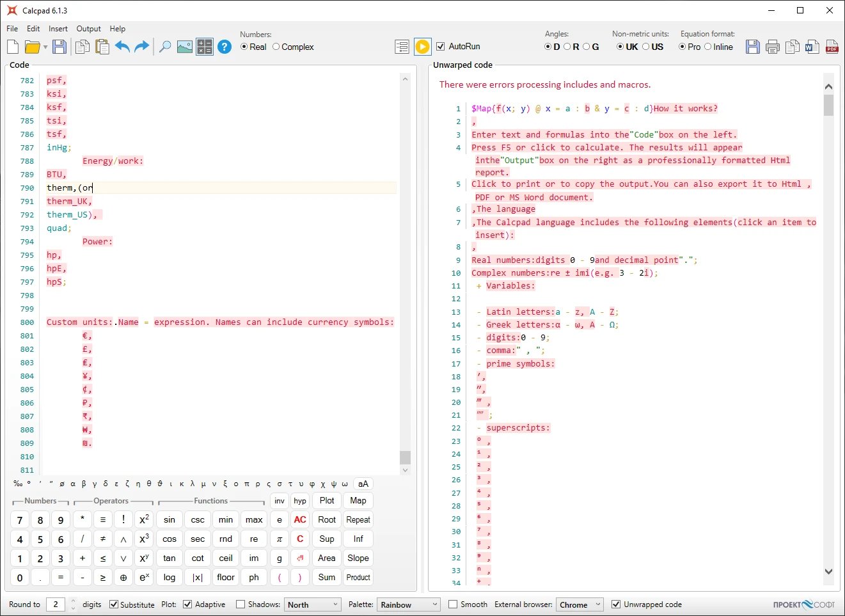This screenshot has height=616, width=845.
Task: Open Find with the magnifier icon
Action: click(165, 47)
